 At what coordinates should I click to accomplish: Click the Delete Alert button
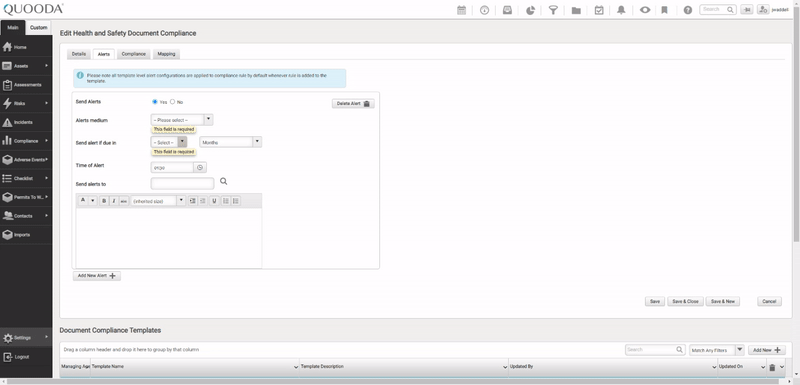pos(353,104)
